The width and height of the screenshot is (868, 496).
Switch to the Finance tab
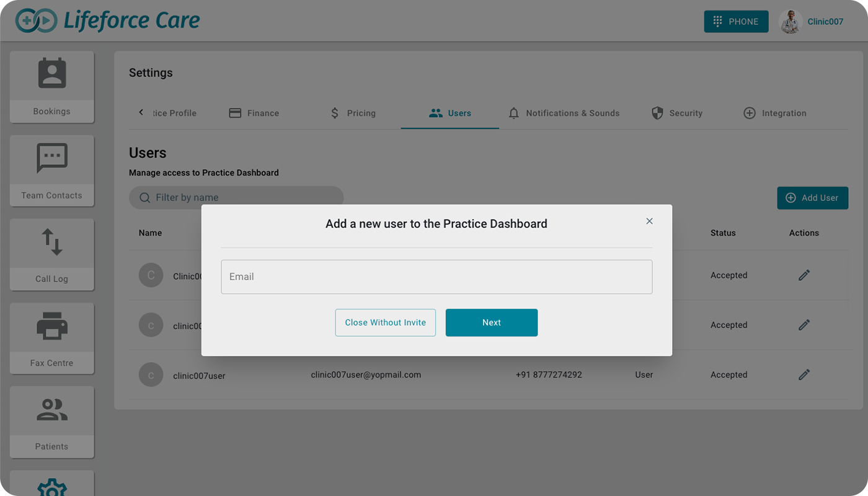[x=254, y=113]
